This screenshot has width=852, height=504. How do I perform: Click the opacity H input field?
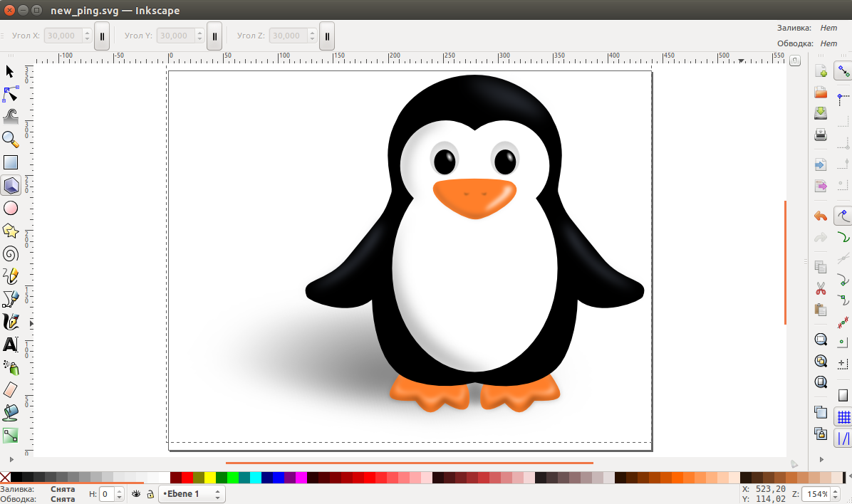pos(105,494)
